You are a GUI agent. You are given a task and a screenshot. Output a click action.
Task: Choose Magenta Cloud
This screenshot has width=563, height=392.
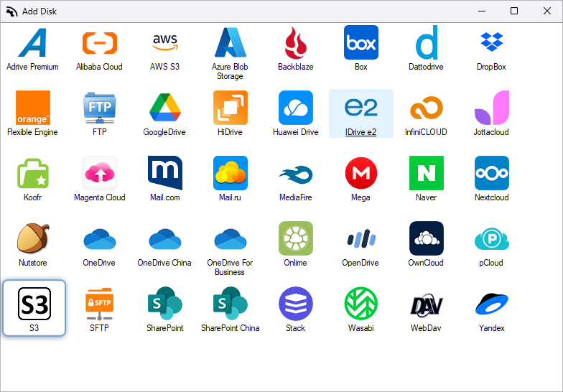pyautogui.click(x=99, y=173)
